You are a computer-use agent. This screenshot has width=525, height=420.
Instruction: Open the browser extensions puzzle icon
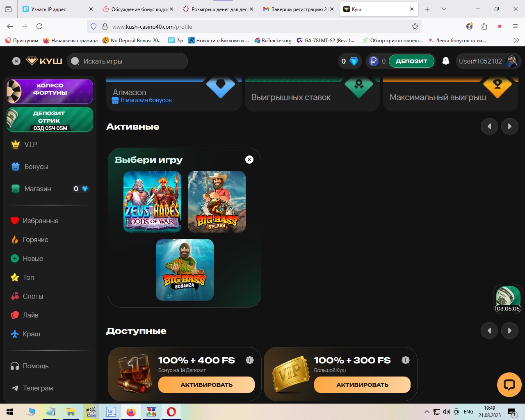tap(484, 26)
